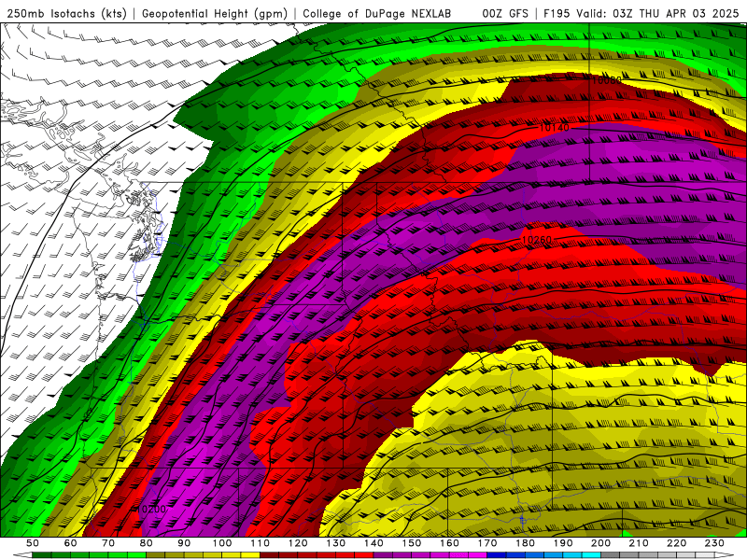
Task: Click the 170 value on the color scale
Action: [487, 543]
